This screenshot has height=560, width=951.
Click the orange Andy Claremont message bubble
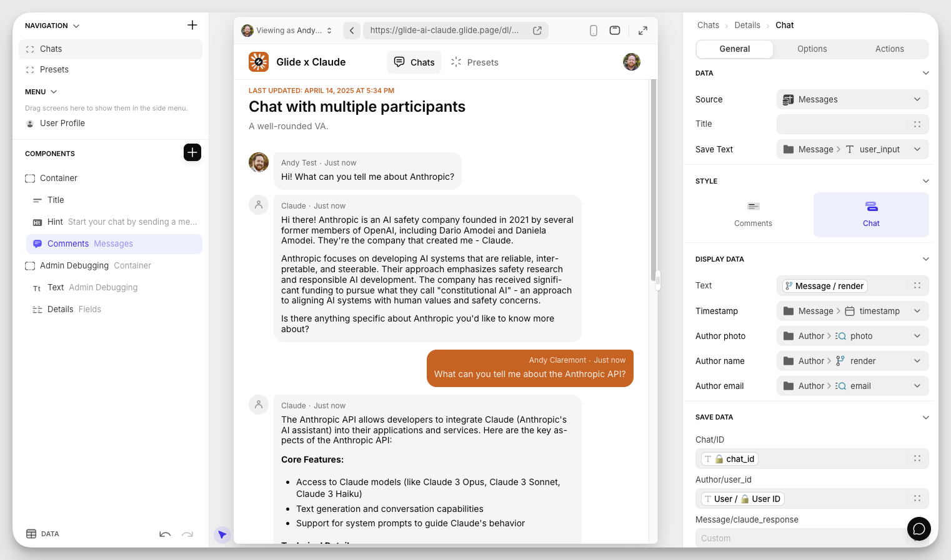point(530,368)
